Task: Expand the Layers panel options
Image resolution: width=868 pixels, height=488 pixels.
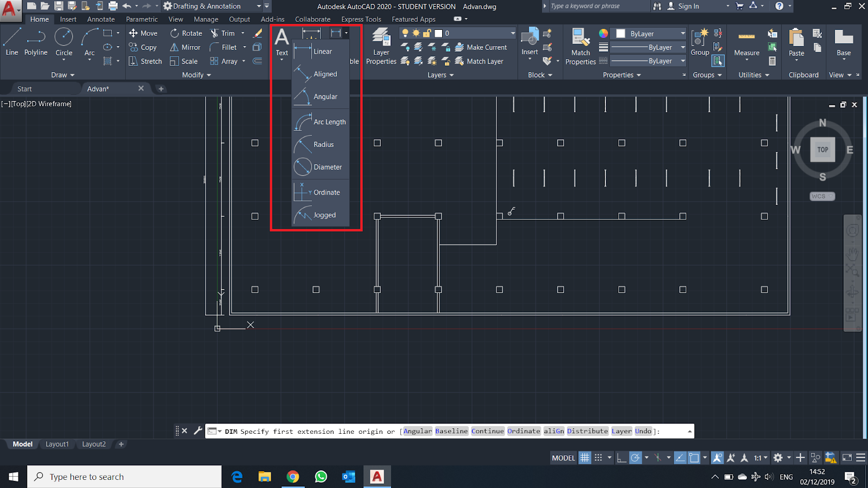Action: 441,75
